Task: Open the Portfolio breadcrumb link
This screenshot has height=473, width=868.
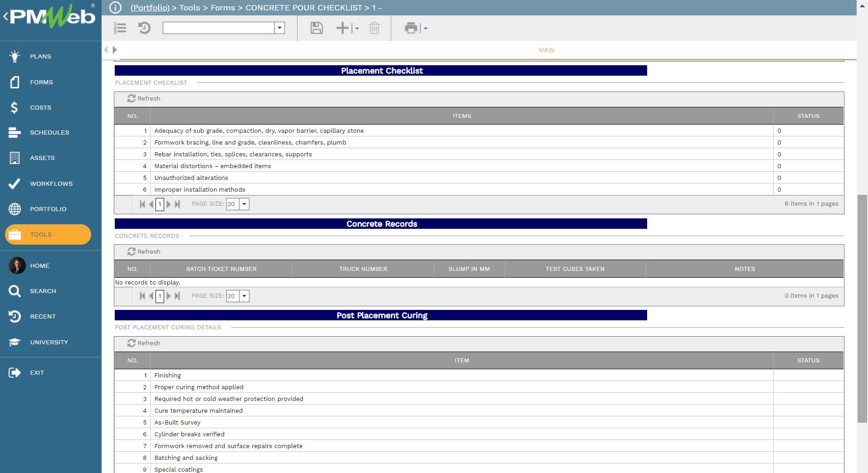Action: tap(150, 8)
